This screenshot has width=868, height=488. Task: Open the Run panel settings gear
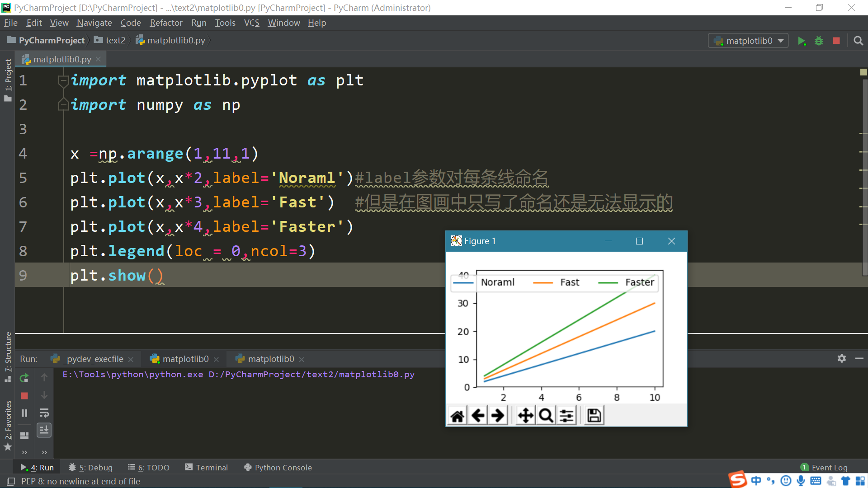coord(841,358)
